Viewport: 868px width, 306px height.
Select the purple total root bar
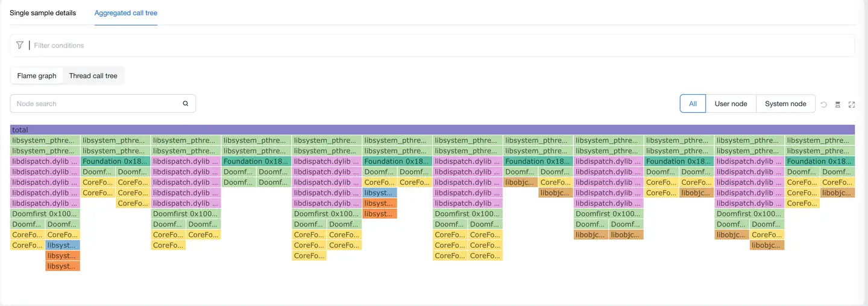tap(432, 130)
